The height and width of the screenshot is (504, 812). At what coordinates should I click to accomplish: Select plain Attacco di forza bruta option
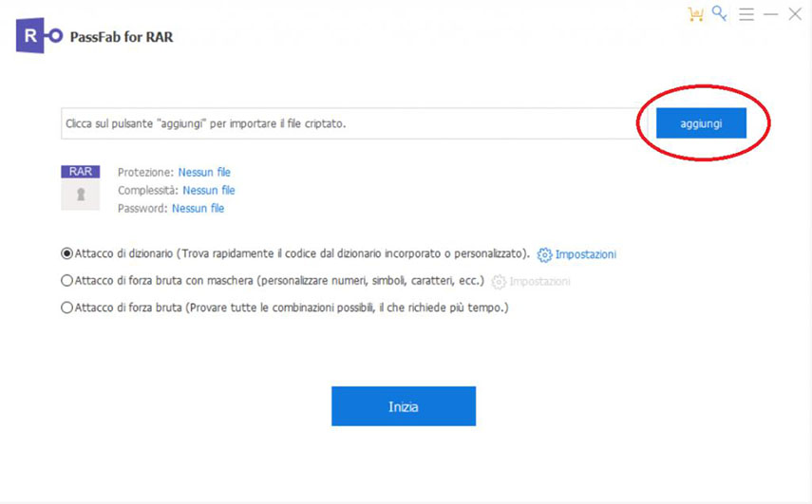tap(66, 308)
